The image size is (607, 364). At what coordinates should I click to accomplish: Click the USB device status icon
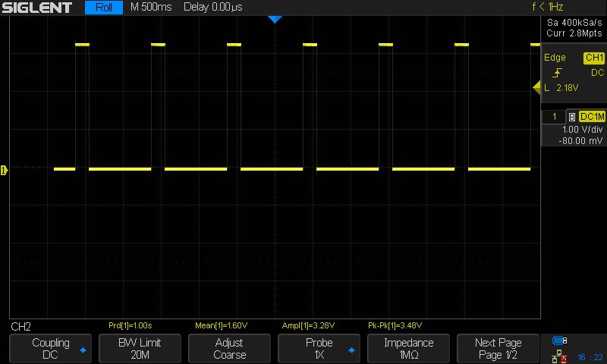coord(559,340)
